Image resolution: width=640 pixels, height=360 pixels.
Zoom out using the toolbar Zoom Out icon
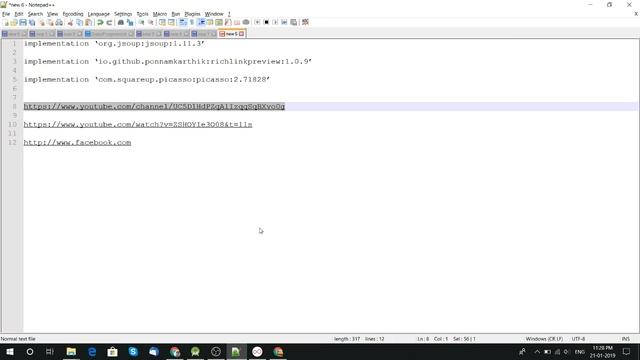point(151,22)
